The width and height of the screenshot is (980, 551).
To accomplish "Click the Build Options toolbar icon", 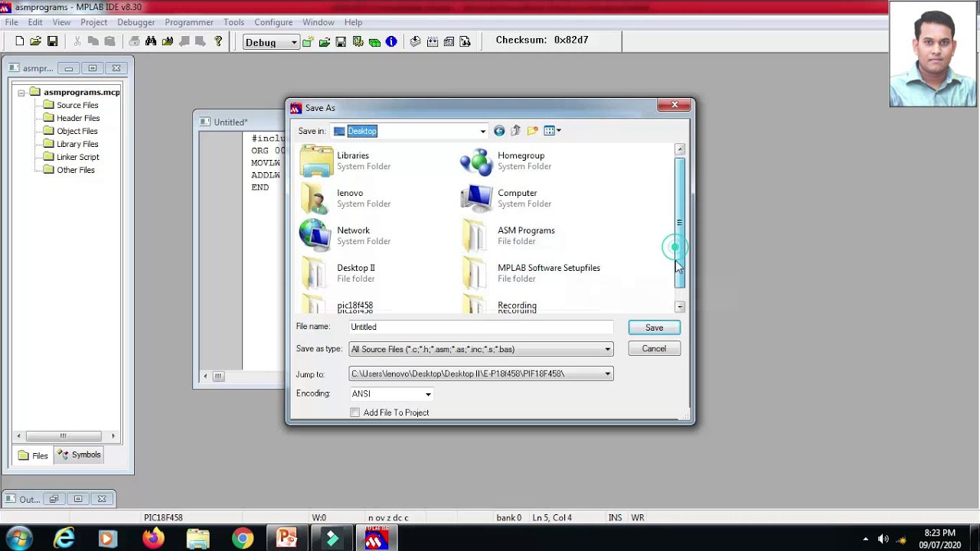I will pyautogui.click(x=358, y=41).
